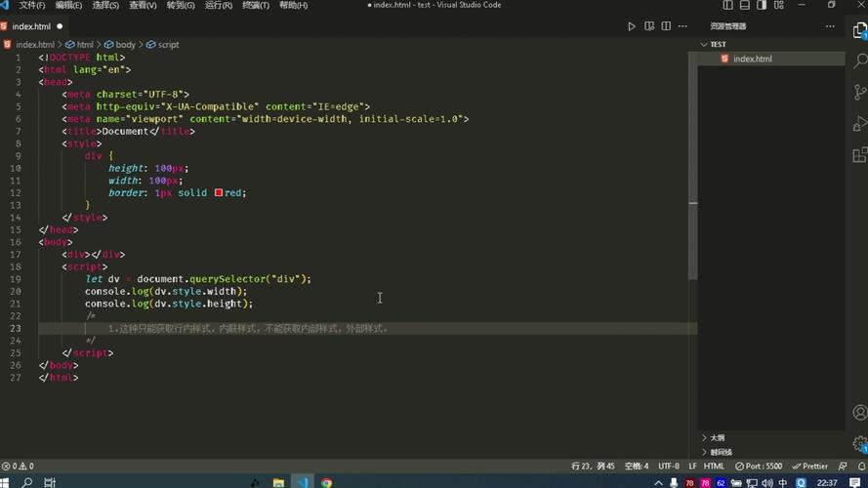Click UTF-8 encoding in status bar

(669, 467)
